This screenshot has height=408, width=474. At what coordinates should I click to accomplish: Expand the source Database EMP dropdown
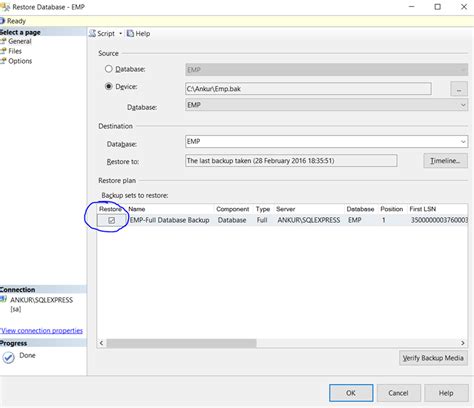pyautogui.click(x=463, y=105)
